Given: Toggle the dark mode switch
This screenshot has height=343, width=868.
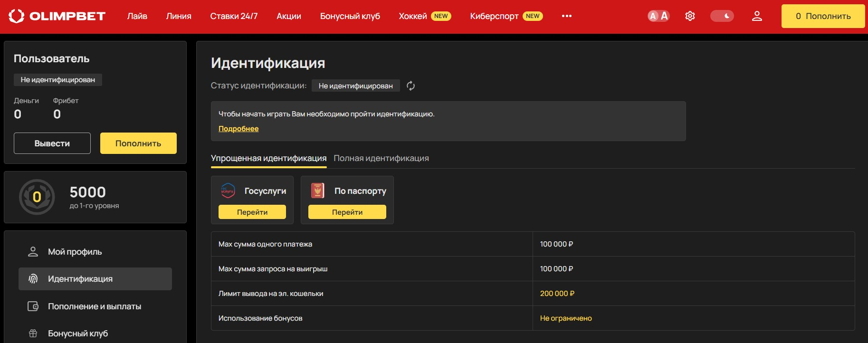Looking at the screenshot, I should (x=722, y=16).
